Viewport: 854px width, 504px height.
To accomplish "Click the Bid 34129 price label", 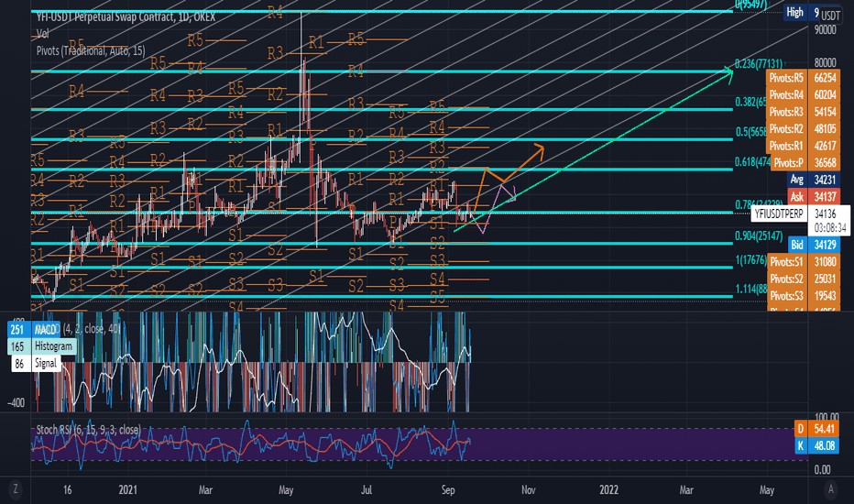I will click(x=814, y=245).
